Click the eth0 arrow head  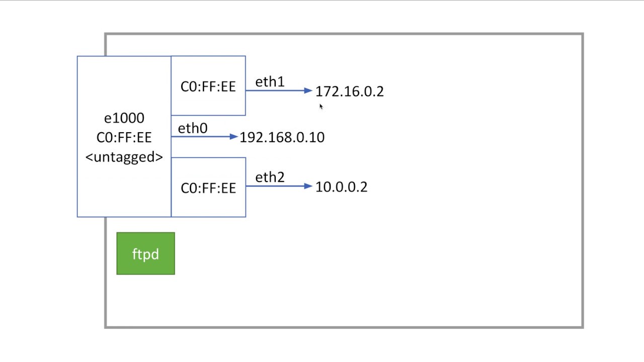click(x=233, y=136)
